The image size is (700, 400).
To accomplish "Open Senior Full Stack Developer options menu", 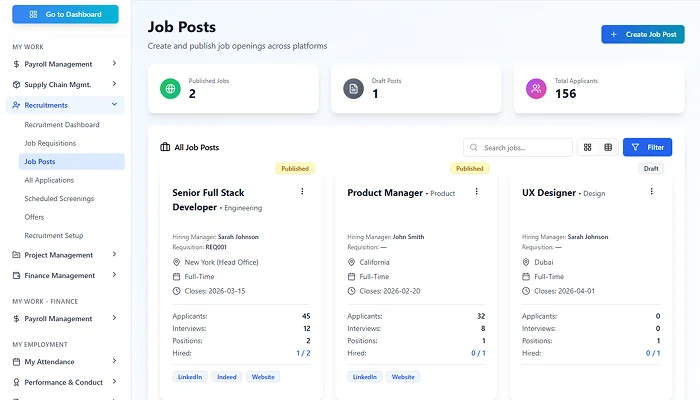I will (302, 191).
